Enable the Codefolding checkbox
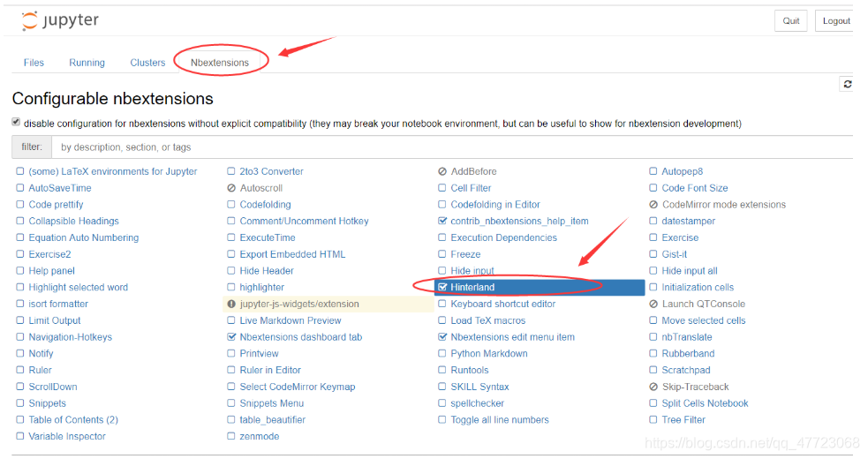 click(x=230, y=205)
